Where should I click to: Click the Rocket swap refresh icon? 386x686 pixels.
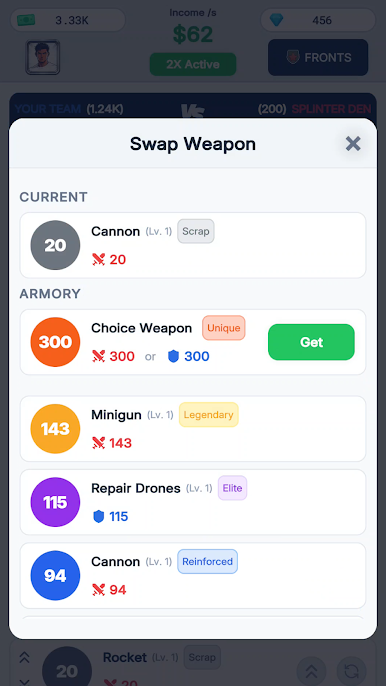coord(351,671)
